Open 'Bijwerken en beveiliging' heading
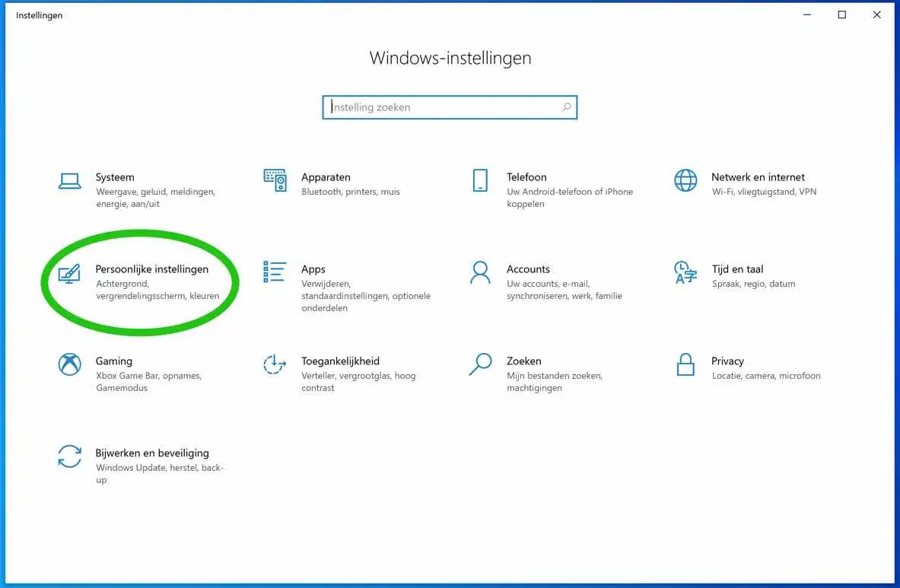The image size is (900, 588). (x=152, y=453)
